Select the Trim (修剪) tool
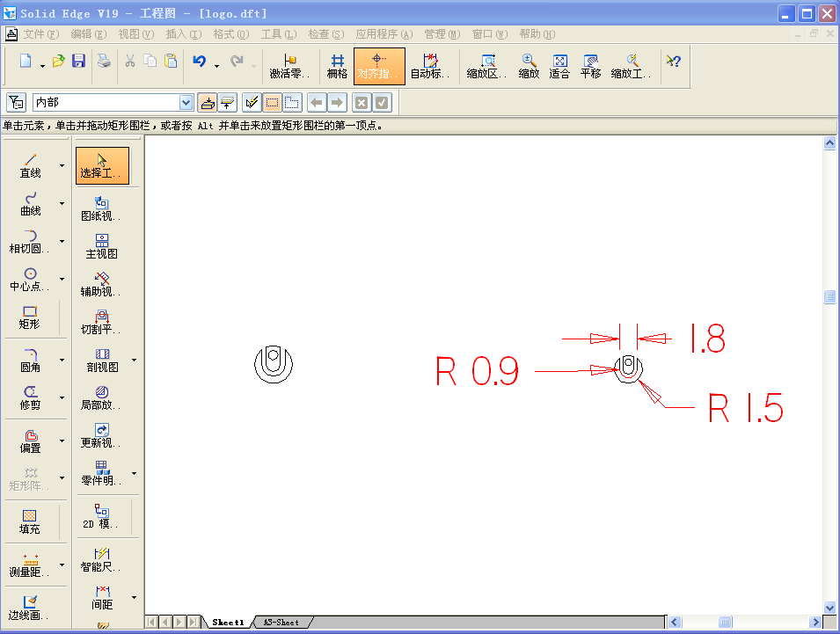The height and width of the screenshot is (634, 840). click(x=31, y=397)
